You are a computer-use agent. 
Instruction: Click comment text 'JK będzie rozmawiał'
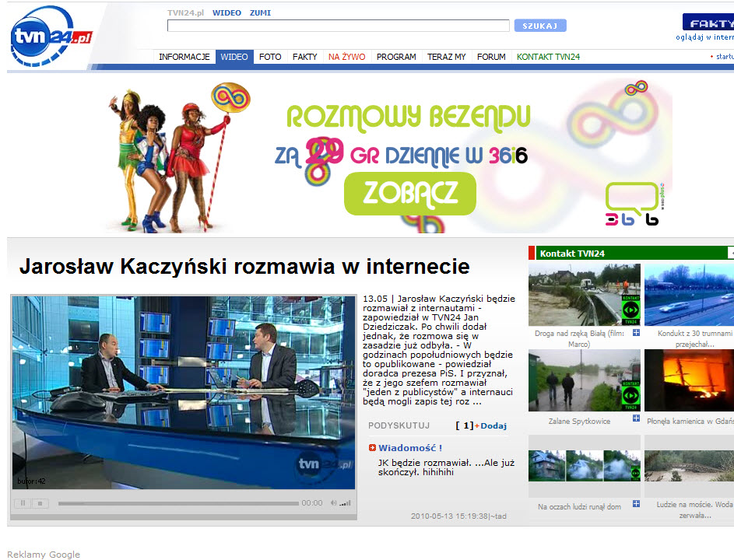(446, 467)
